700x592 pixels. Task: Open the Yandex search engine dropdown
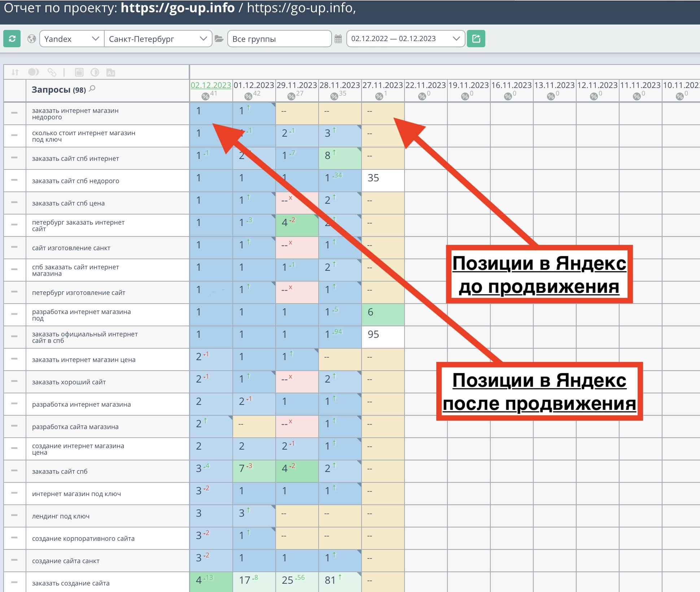(x=71, y=39)
